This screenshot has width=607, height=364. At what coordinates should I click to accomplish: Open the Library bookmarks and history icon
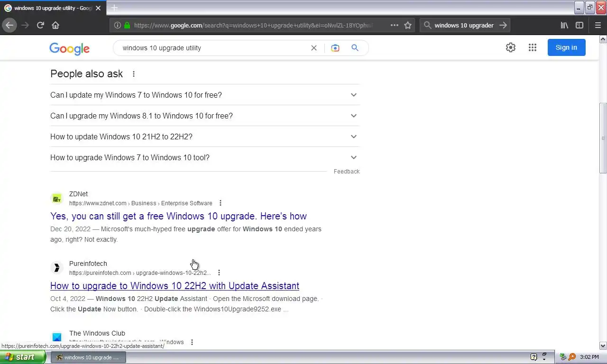pos(564,25)
